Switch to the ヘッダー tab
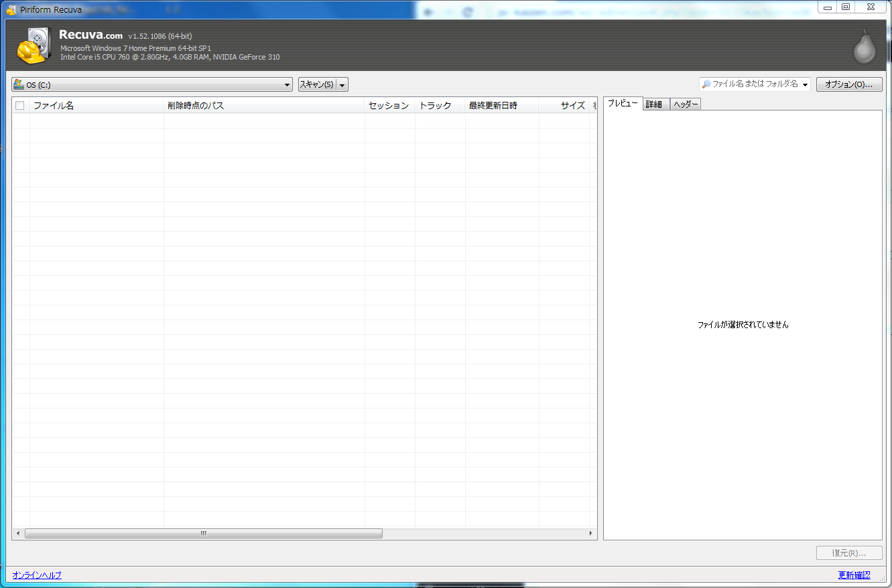892x588 pixels. (x=686, y=104)
